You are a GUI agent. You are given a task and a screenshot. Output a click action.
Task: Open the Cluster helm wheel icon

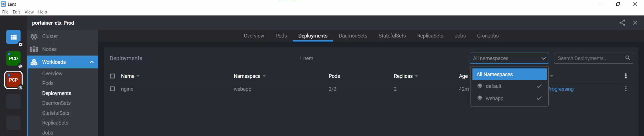click(34, 36)
